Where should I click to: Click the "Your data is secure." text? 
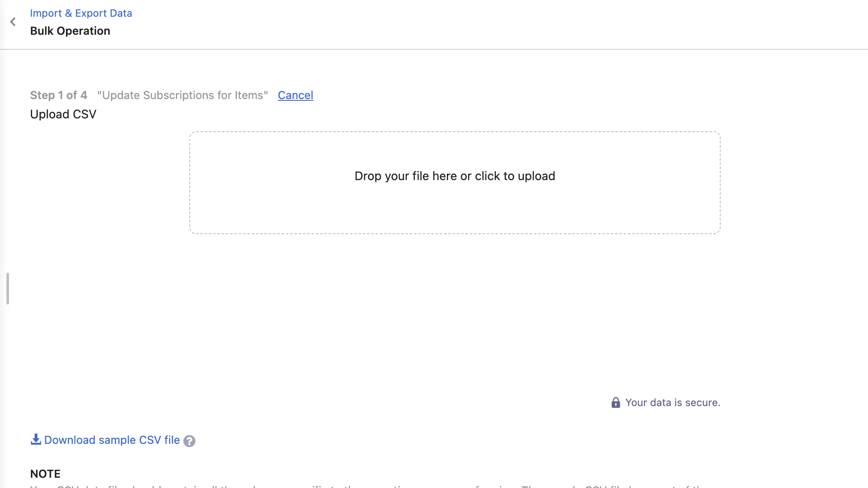673,403
